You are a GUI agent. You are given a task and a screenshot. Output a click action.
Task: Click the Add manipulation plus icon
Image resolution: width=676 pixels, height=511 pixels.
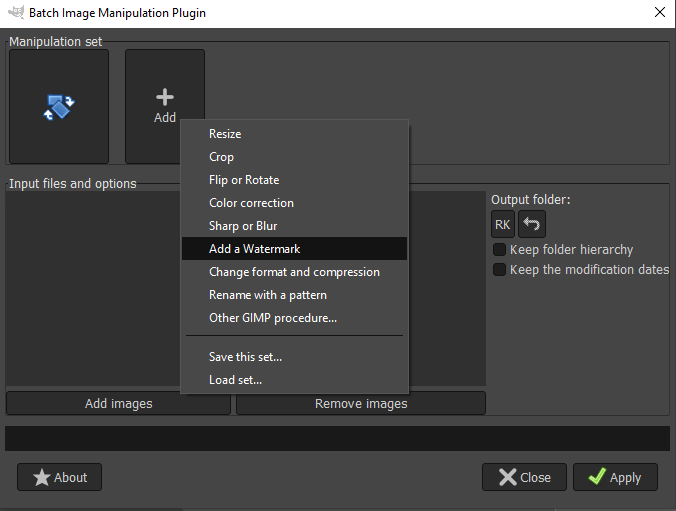click(165, 98)
